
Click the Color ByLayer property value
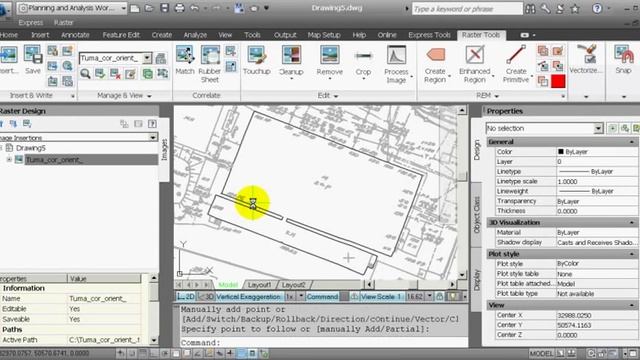(x=597, y=152)
